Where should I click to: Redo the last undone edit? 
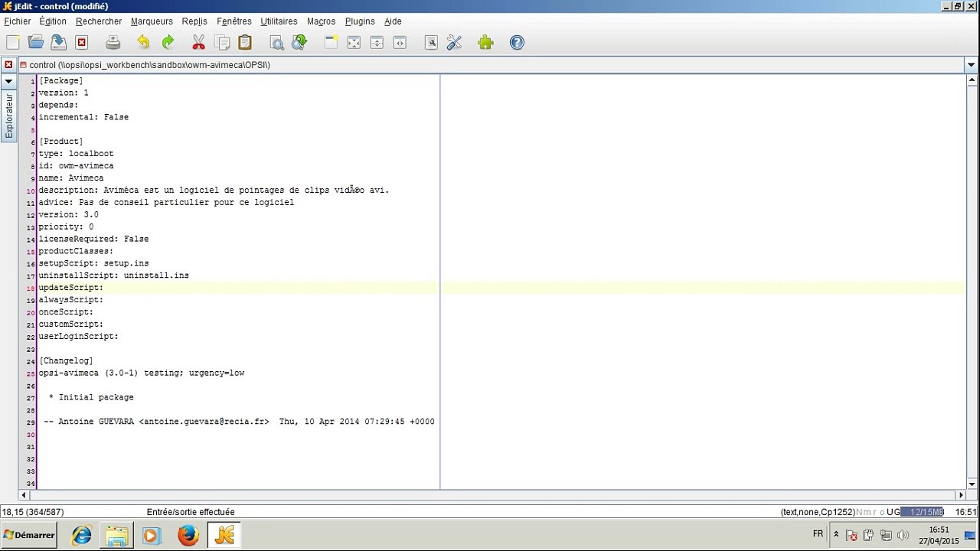point(168,43)
